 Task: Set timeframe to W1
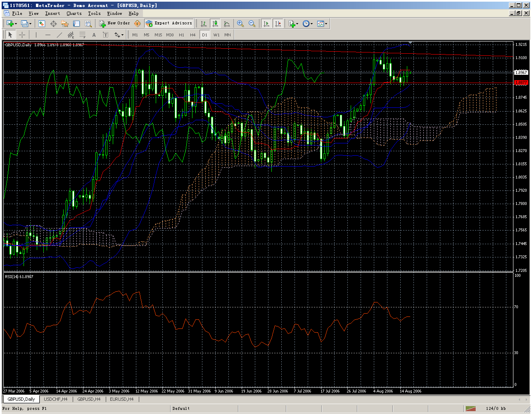coord(216,35)
